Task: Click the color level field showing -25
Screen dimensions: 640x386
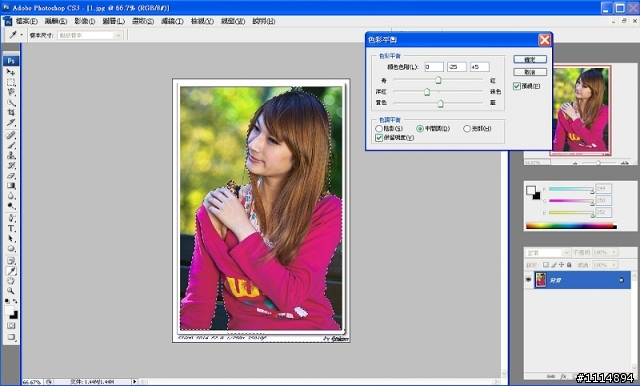Action: coord(457,67)
